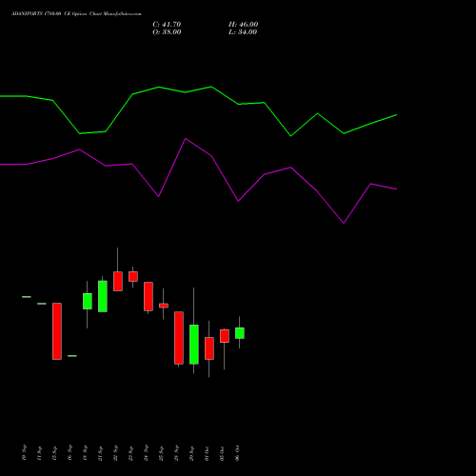This screenshot has height=476, width=476.
Task: Click the green candlestick above 06 Oct
Action: pyautogui.click(x=240, y=333)
